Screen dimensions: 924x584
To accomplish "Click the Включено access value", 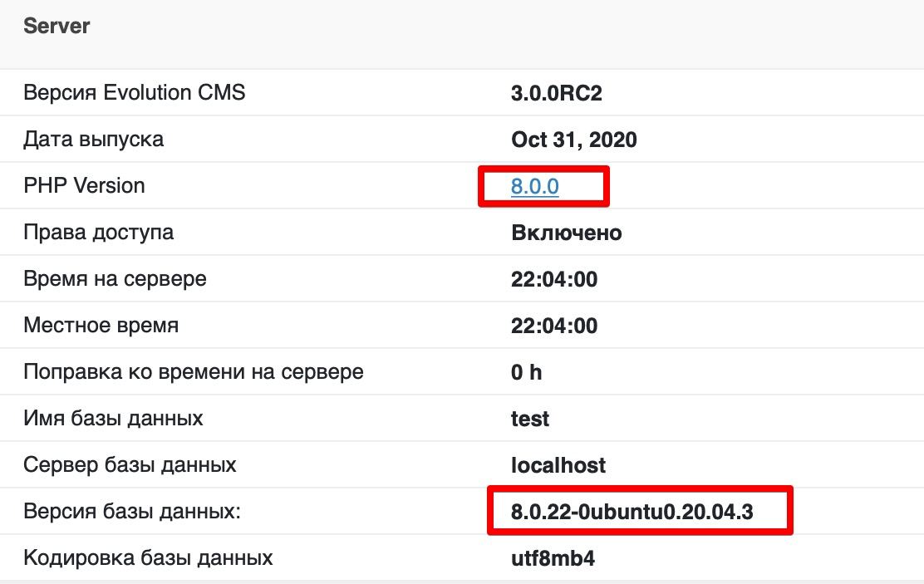I will (x=566, y=233).
